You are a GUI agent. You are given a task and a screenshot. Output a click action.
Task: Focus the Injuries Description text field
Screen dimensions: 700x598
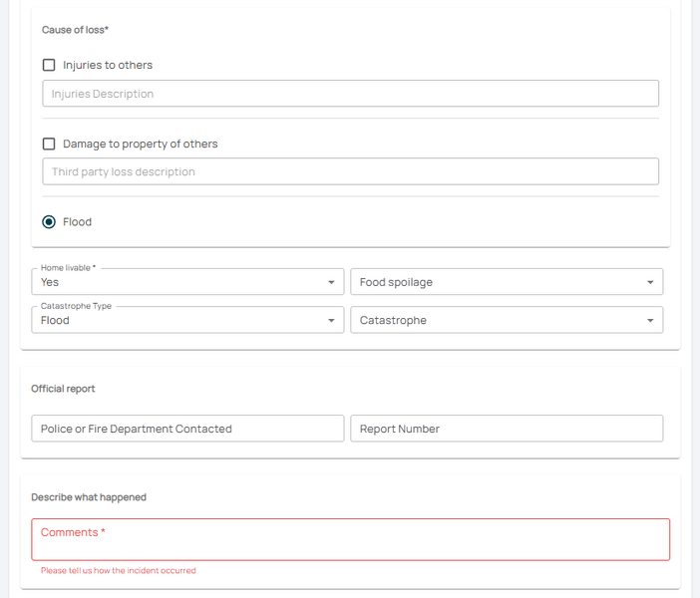click(350, 94)
